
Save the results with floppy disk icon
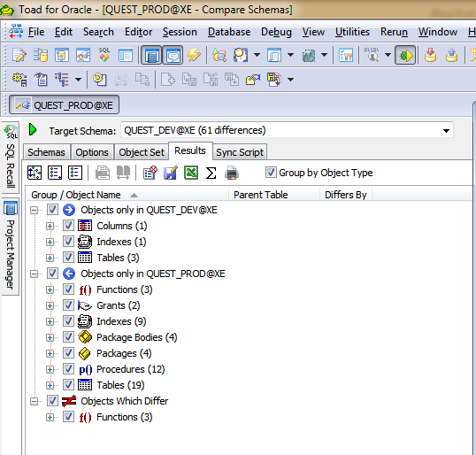170,173
